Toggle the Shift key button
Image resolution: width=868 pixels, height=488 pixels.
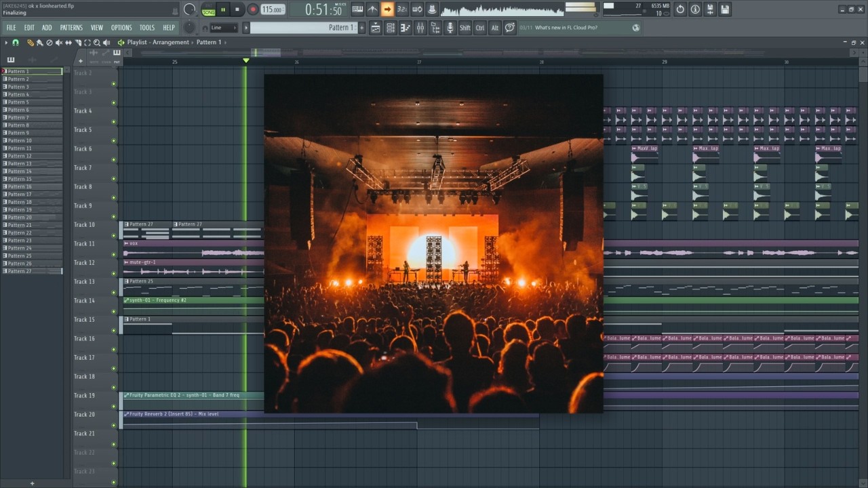tap(465, 28)
